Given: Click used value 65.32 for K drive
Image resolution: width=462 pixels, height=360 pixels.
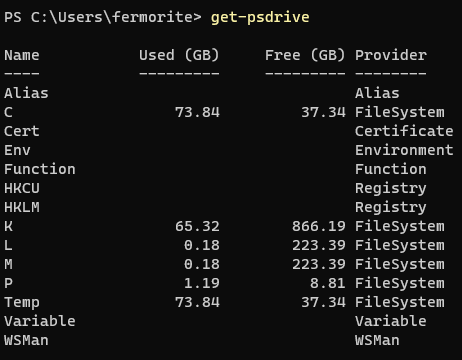Looking at the screenshot, I should (x=197, y=226).
